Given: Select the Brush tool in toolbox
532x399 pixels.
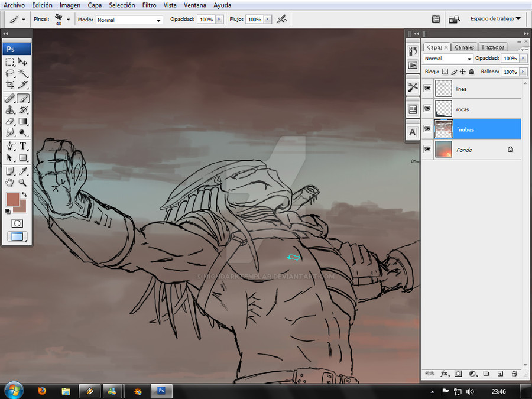Looking at the screenshot, I should [x=22, y=99].
